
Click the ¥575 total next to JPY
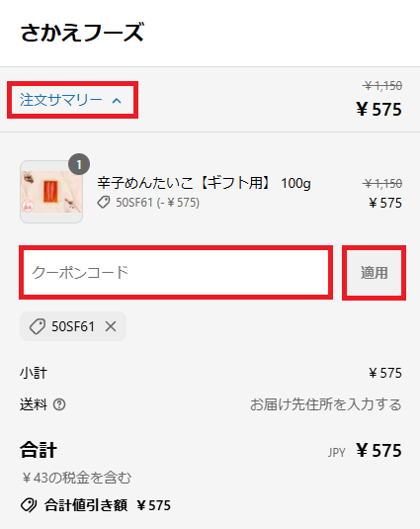click(378, 451)
